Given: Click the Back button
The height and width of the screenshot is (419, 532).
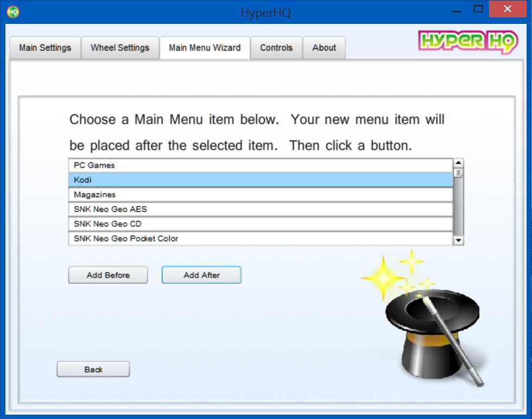Looking at the screenshot, I should point(93,370).
